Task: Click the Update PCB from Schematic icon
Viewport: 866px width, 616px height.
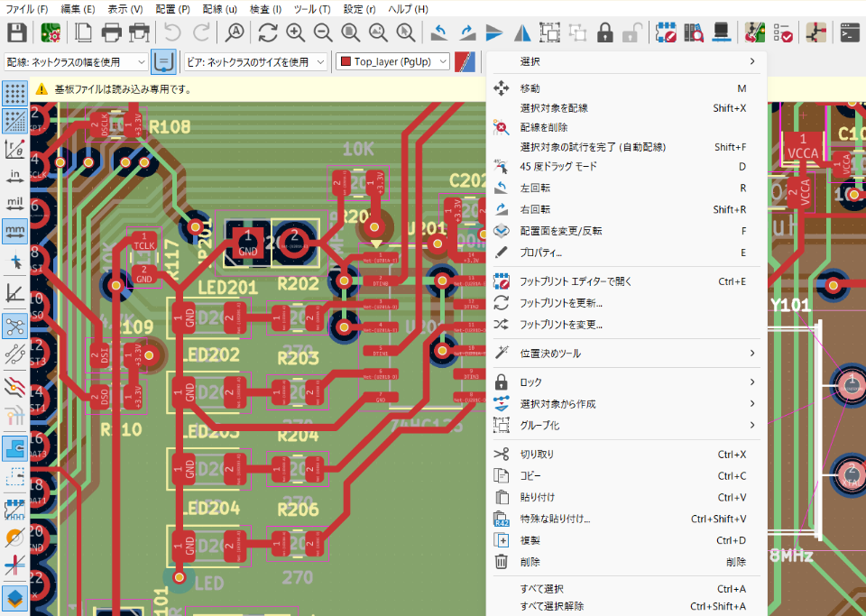Action: pos(754,33)
